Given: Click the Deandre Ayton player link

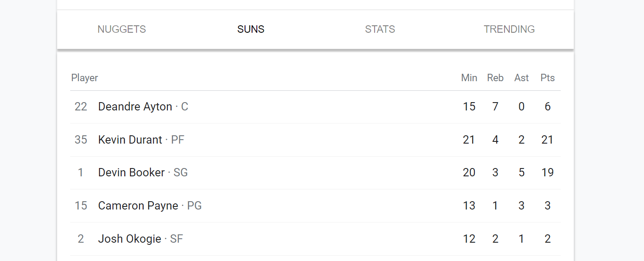Looking at the screenshot, I should pyautogui.click(x=135, y=106).
